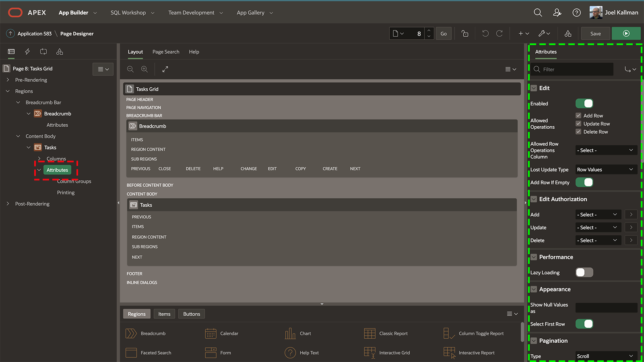The height and width of the screenshot is (362, 644).
Task: Disable the Enabled toggle in Edit section
Action: click(584, 103)
